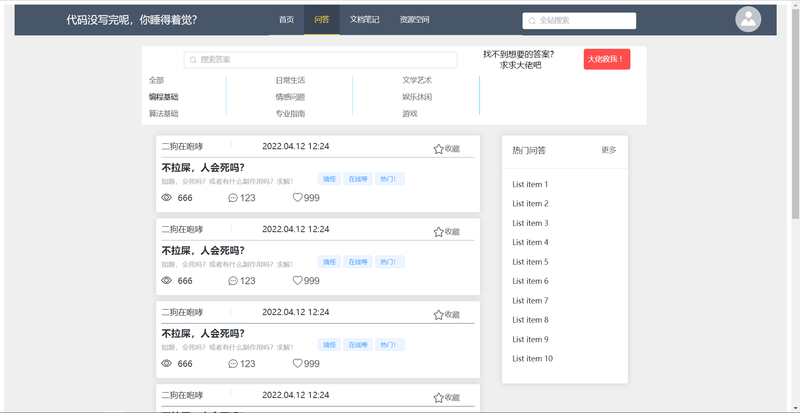Viewport: 800px width, 413px height.
Task: Open first card's title 不拉屎，人会死吗?
Action: (203, 167)
